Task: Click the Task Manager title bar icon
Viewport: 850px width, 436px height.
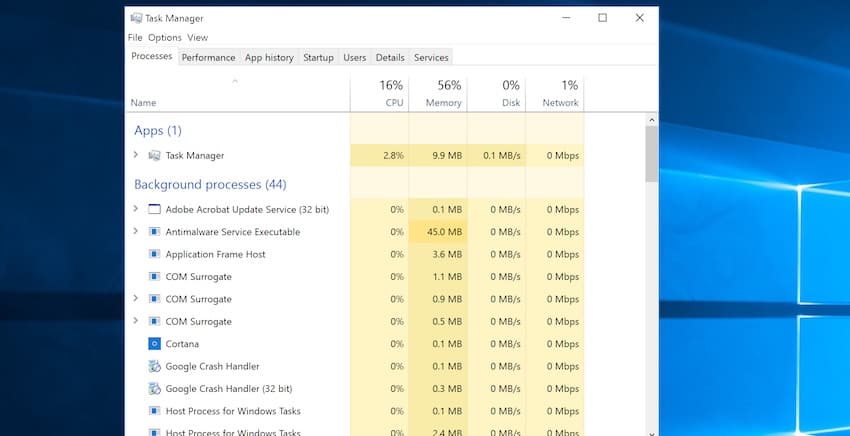Action: pyautogui.click(x=136, y=18)
